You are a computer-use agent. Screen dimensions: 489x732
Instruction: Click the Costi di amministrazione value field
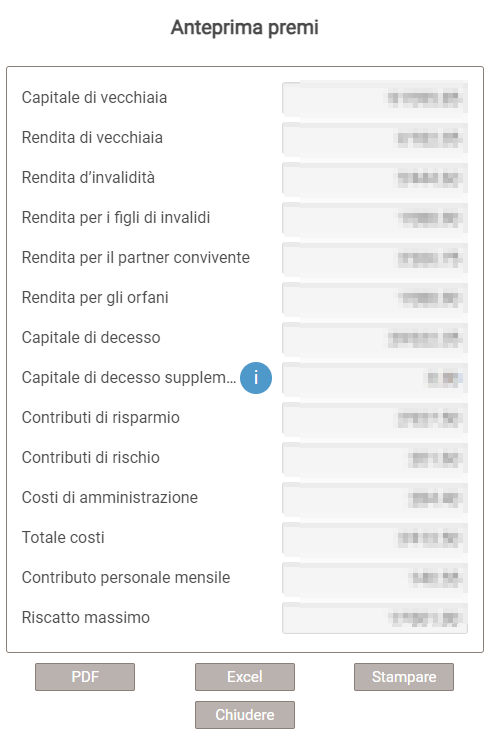coord(375,498)
